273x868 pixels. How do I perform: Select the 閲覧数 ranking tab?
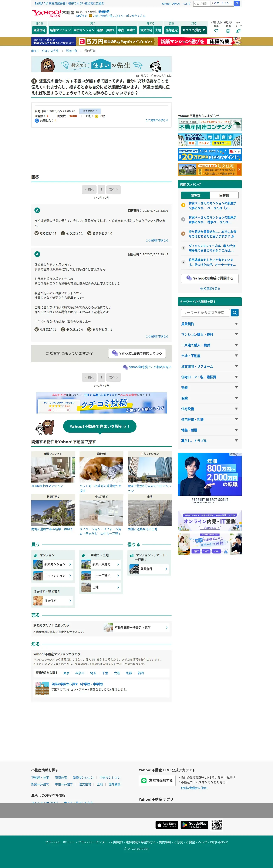point(195,195)
